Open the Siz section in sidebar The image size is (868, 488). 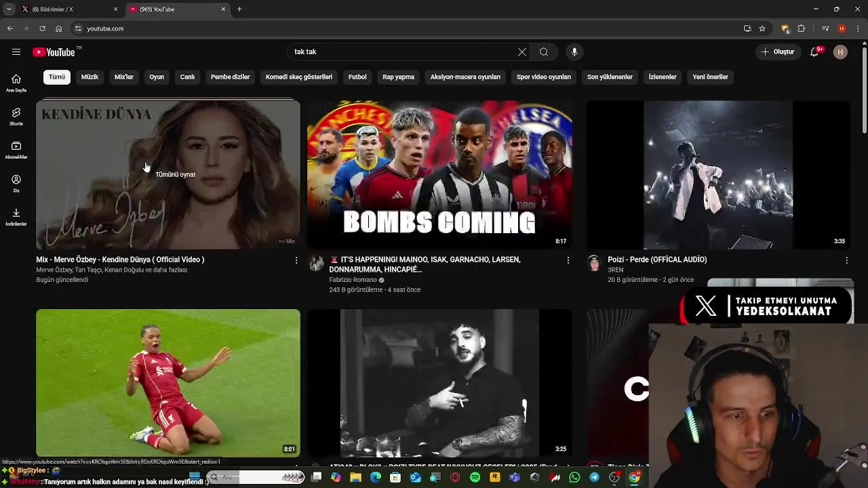16,184
